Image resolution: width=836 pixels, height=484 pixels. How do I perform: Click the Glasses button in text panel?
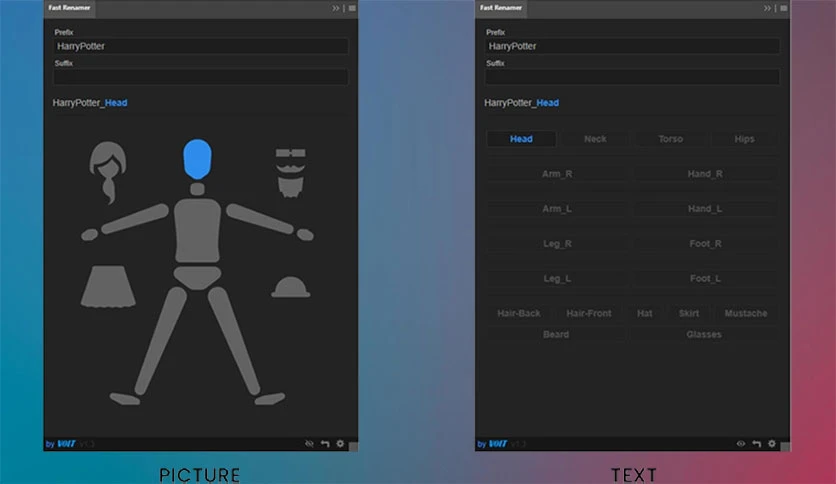pos(704,334)
